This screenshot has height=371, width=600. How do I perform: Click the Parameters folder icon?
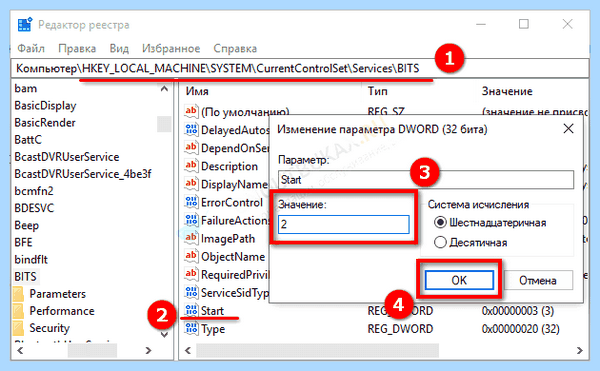coord(18,294)
